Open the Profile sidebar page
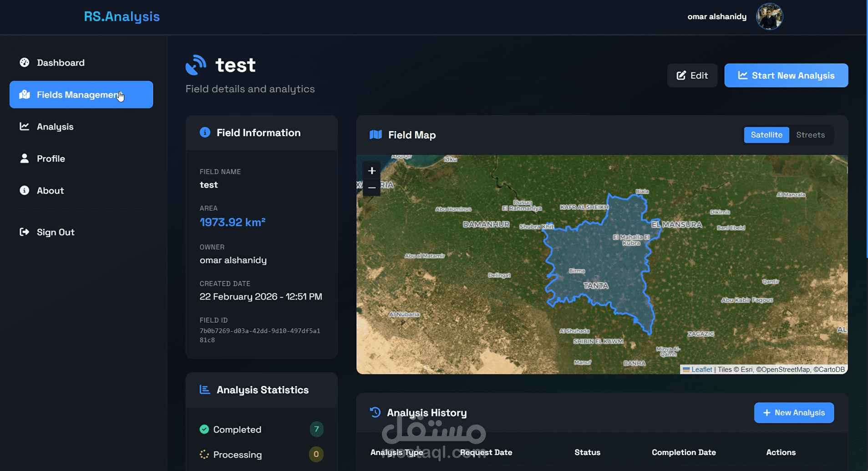Image resolution: width=868 pixels, height=471 pixels. pyautogui.click(x=81, y=158)
